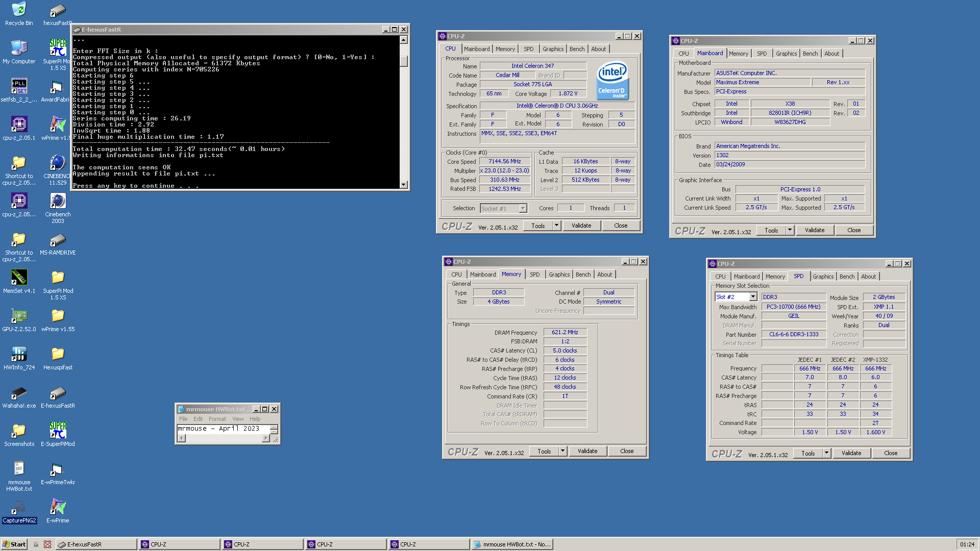
Task: Click Close button in Memory window
Action: point(627,451)
